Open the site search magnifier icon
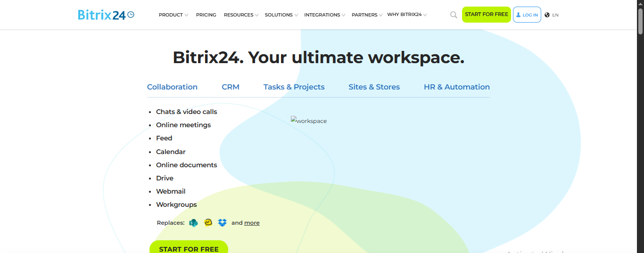Viewport: 644px width, 253px height. pos(454,15)
